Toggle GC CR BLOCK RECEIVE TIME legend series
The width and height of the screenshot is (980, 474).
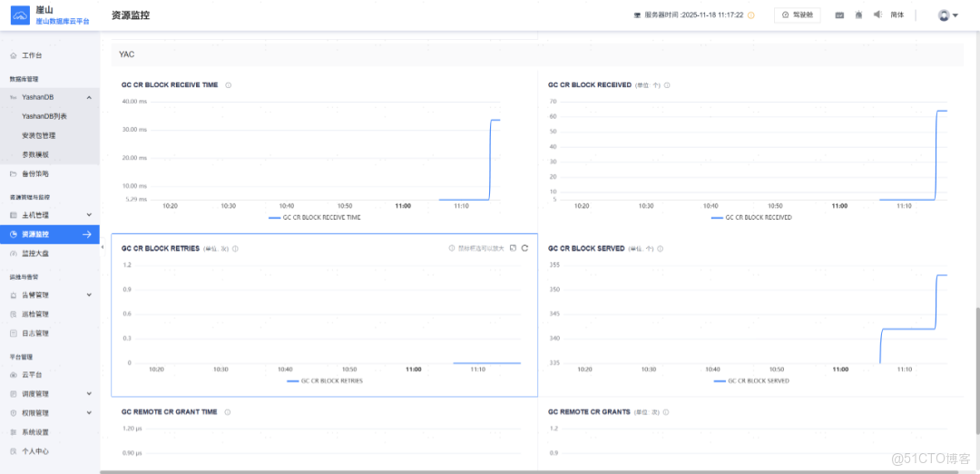click(x=315, y=218)
